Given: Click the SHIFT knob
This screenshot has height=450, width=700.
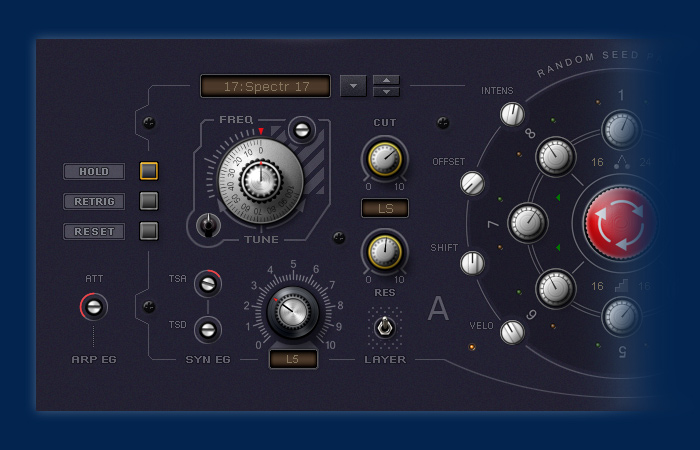Looking at the screenshot, I should point(472,263).
